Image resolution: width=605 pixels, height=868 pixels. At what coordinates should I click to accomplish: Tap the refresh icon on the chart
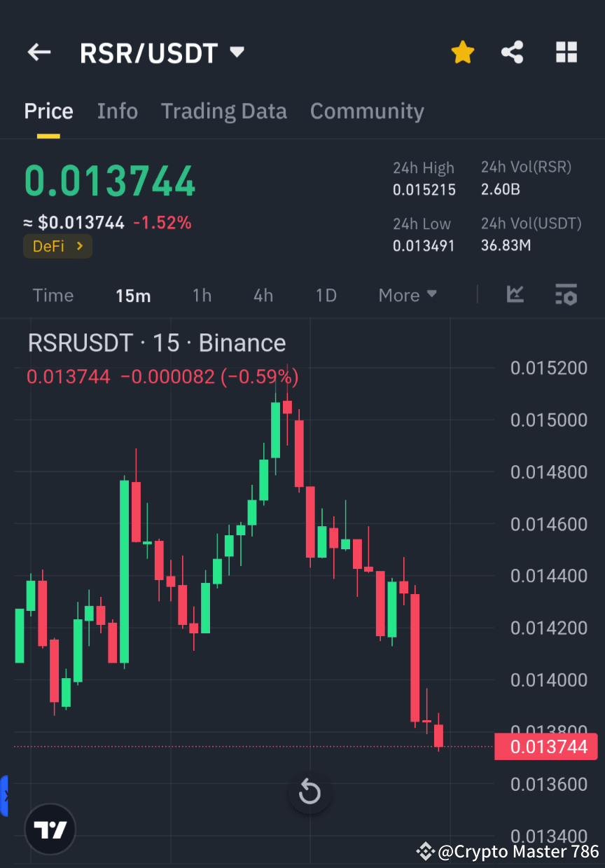[310, 793]
